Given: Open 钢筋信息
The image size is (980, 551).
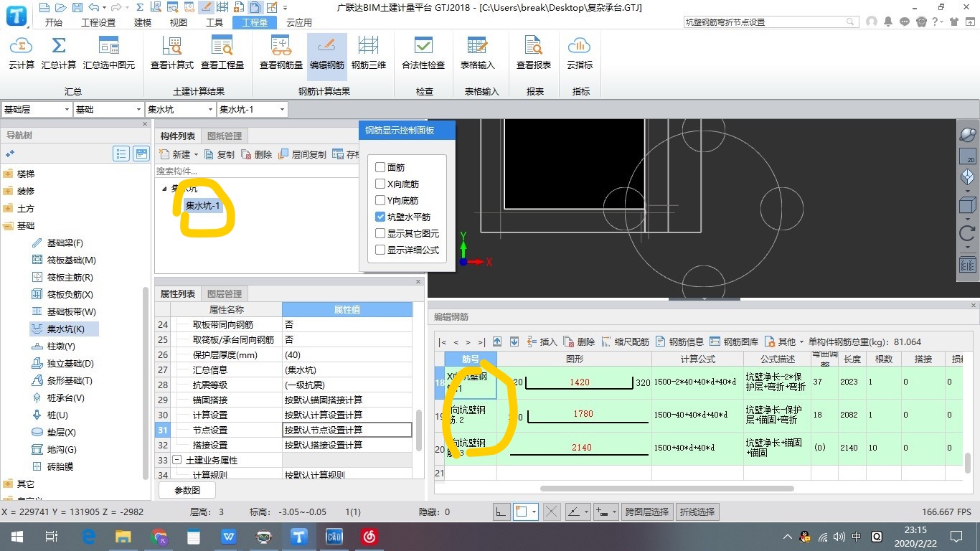Looking at the screenshot, I should pyautogui.click(x=679, y=342).
